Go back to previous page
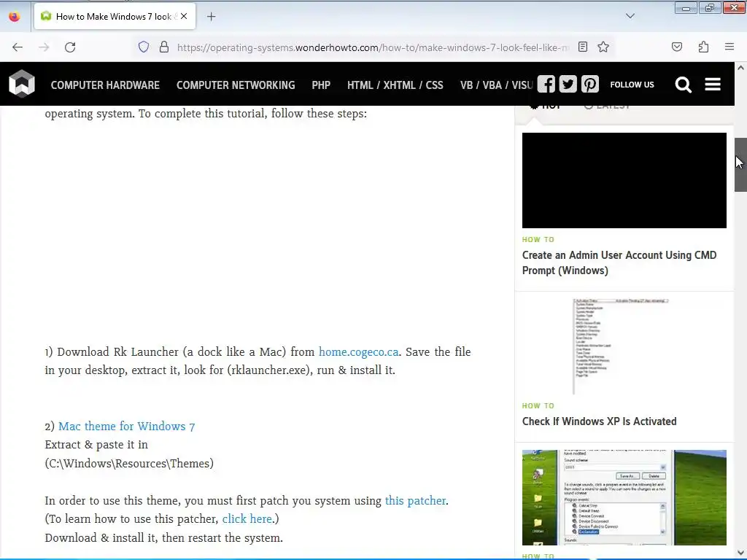The width and height of the screenshot is (747, 560). tap(18, 47)
